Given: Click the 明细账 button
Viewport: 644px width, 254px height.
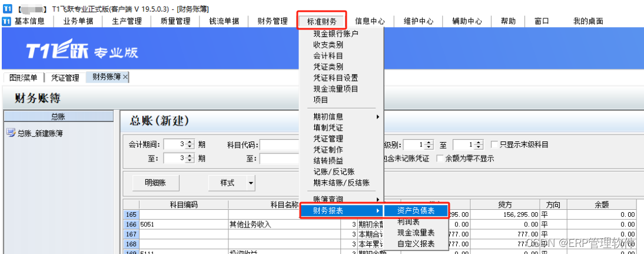Looking at the screenshot, I should click(155, 183).
